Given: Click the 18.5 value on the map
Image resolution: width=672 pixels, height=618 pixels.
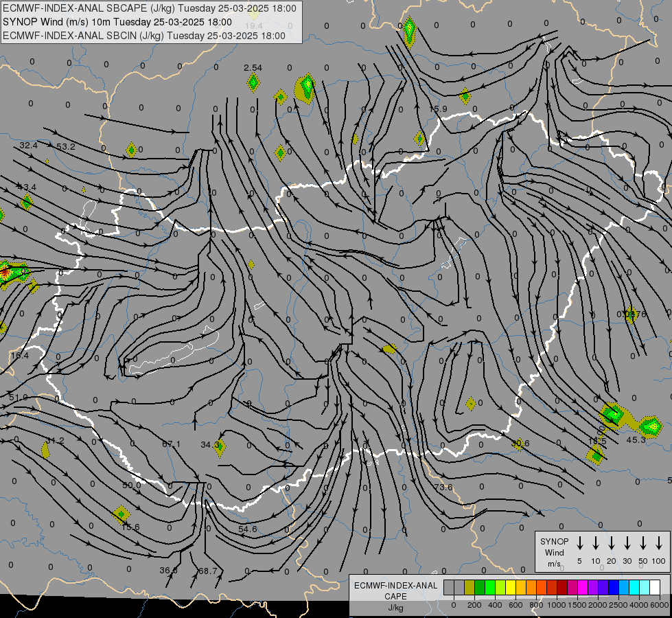Looking at the screenshot, I should 597,441.
